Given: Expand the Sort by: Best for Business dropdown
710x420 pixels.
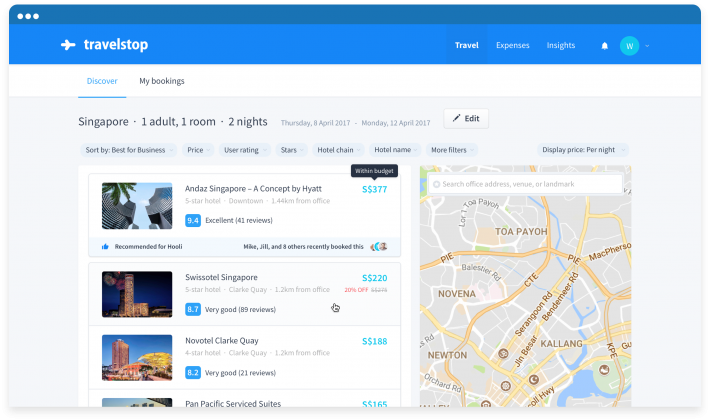Looking at the screenshot, I should [129, 150].
